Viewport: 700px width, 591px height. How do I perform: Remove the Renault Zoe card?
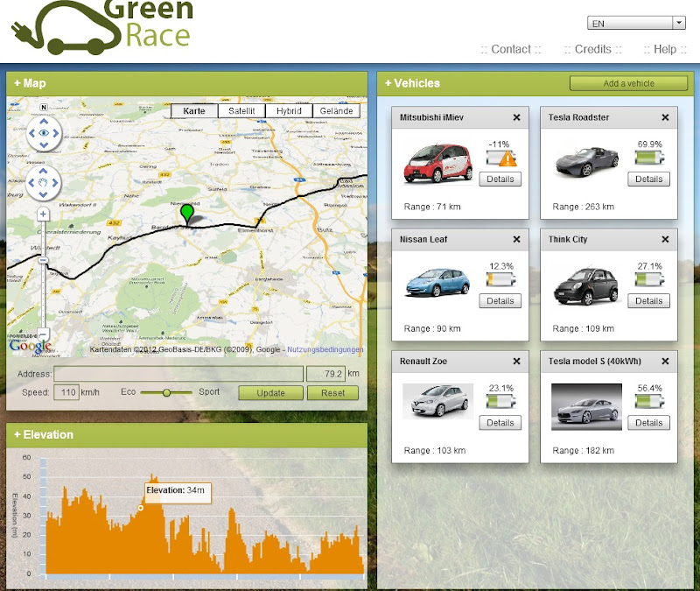tap(516, 362)
